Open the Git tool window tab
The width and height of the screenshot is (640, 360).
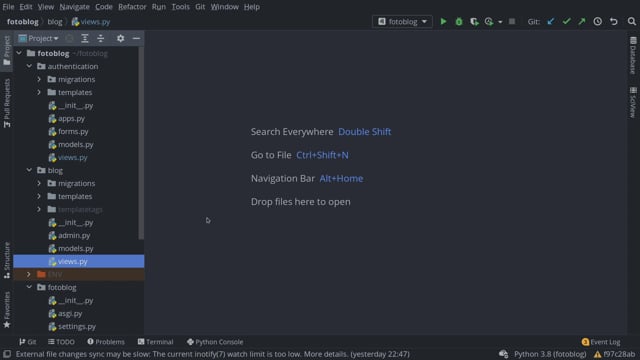(x=28, y=342)
